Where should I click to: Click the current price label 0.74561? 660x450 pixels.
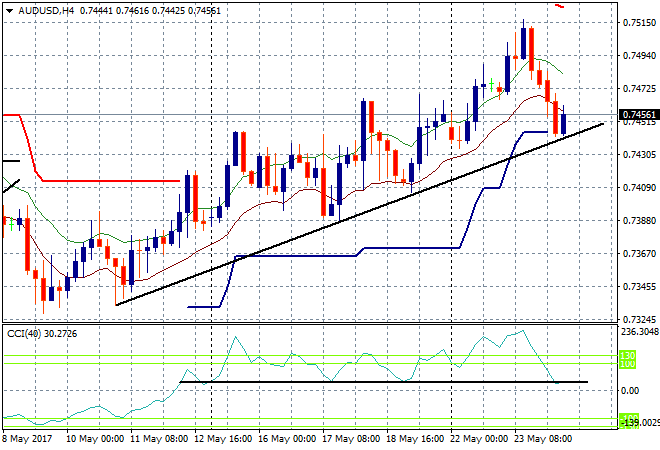[639, 114]
